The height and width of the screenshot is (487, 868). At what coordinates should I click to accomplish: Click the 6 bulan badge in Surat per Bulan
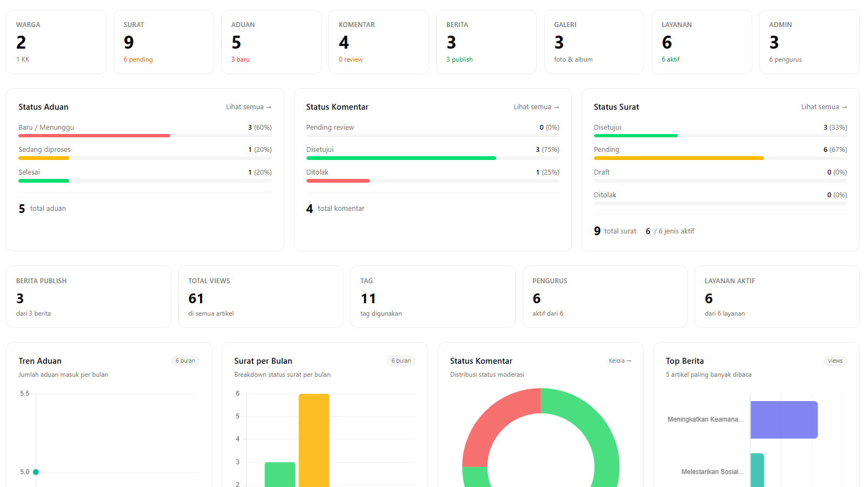pyautogui.click(x=401, y=361)
